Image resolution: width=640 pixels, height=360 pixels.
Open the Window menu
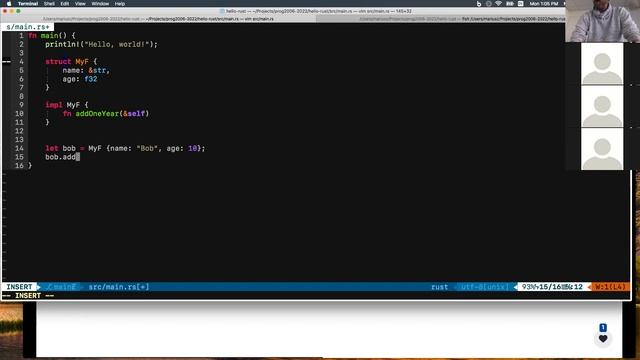click(x=100, y=4)
